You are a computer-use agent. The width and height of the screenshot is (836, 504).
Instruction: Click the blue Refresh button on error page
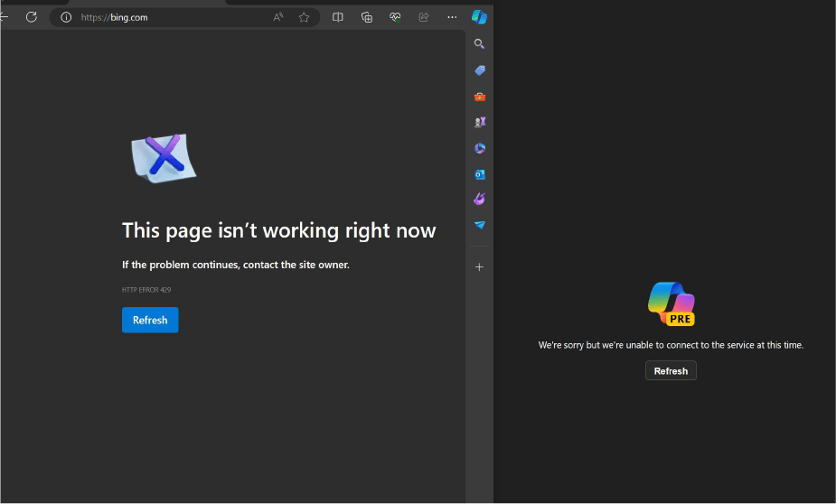click(x=150, y=320)
